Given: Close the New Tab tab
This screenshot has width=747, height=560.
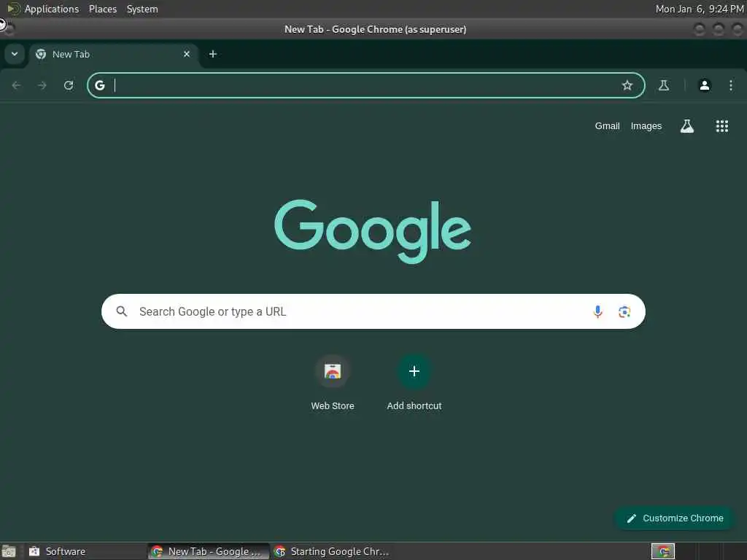Looking at the screenshot, I should tap(187, 54).
